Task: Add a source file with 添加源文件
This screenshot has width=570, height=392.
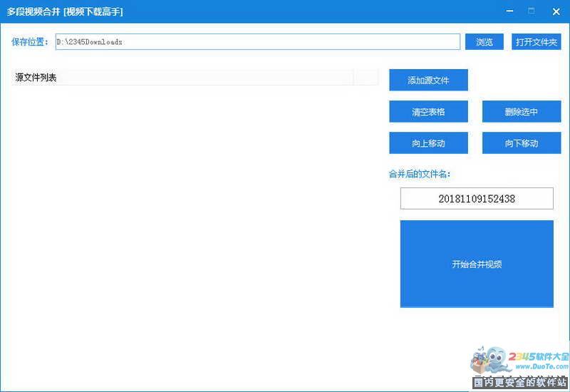Action: coord(428,81)
